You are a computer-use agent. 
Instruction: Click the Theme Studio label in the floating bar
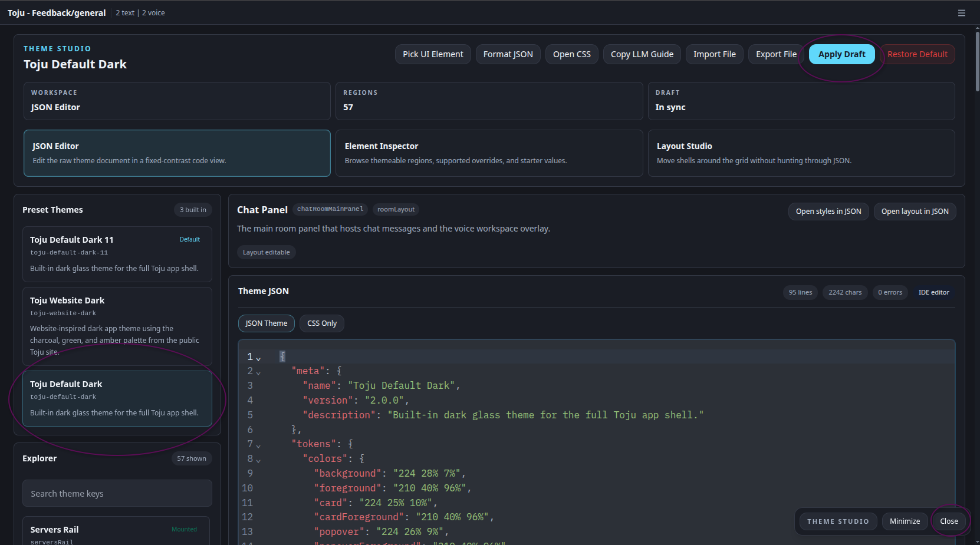pos(838,521)
